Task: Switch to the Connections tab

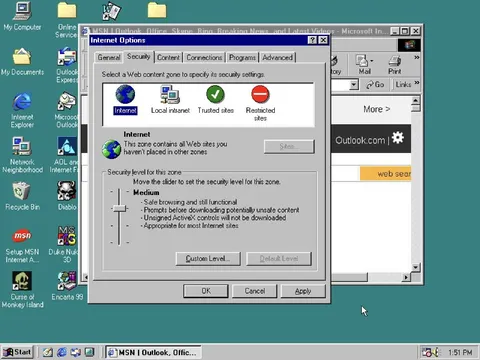Action: click(x=204, y=57)
